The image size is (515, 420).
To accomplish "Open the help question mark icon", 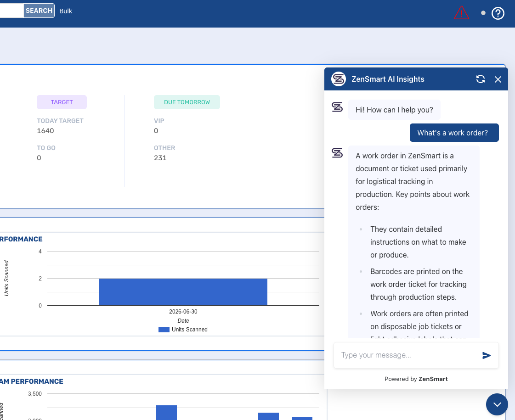I will [498, 13].
